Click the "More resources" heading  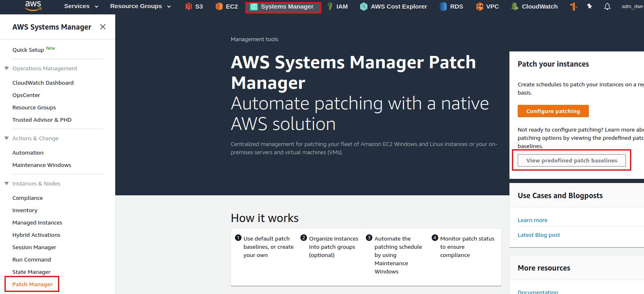coord(544,268)
